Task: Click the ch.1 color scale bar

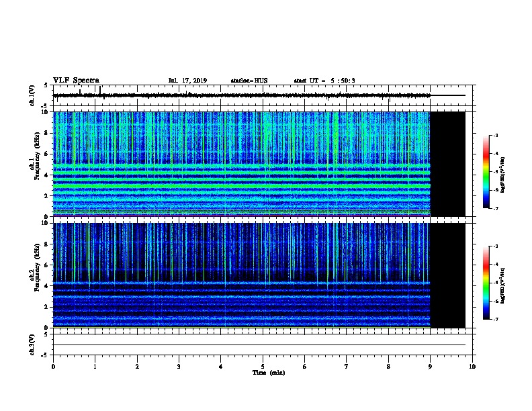Action: 486,172
